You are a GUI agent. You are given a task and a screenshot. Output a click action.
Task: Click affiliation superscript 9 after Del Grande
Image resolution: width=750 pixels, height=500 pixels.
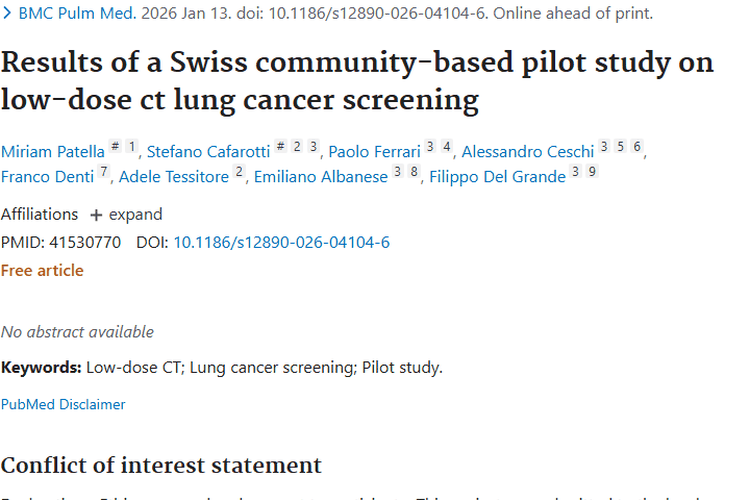(x=592, y=173)
